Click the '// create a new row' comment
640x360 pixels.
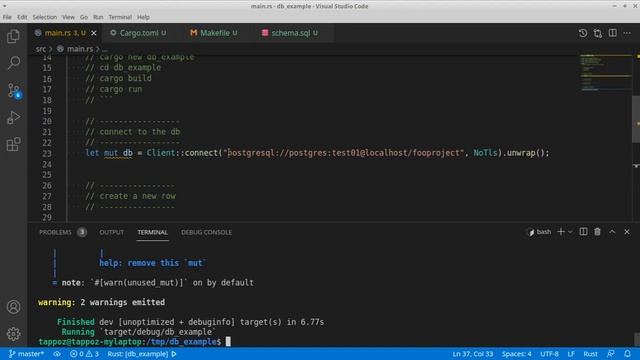pyautogui.click(x=130, y=196)
